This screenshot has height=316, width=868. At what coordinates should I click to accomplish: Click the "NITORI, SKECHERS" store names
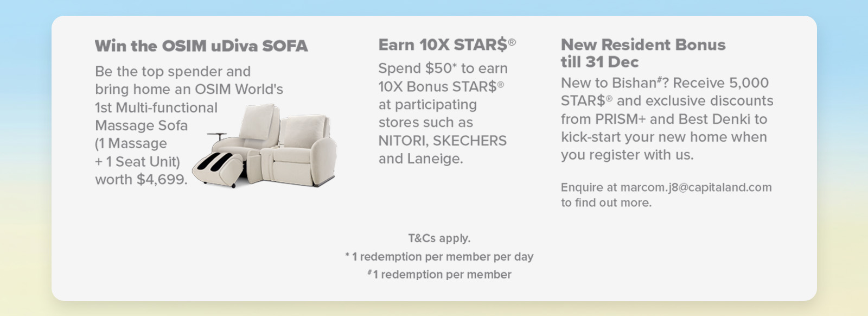pos(442,141)
